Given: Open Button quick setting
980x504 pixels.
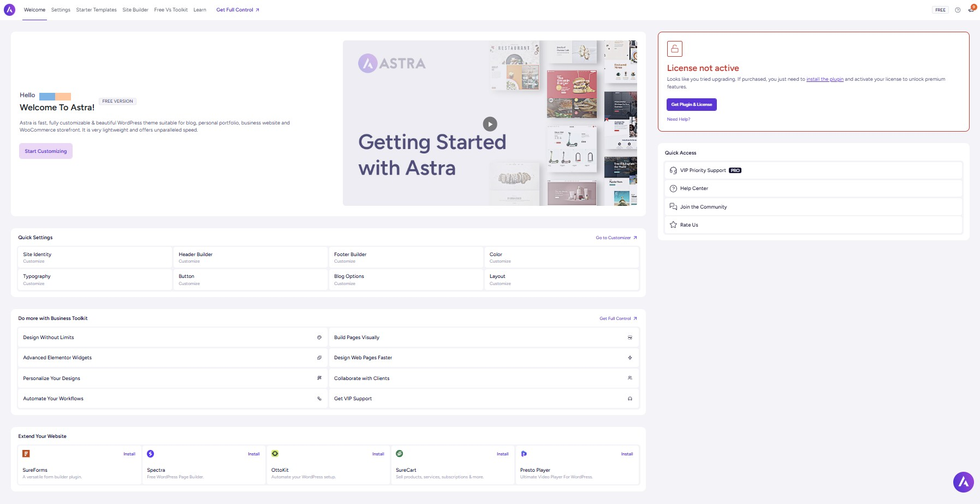Looking at the screenshot, I should [x=251, y=280].
